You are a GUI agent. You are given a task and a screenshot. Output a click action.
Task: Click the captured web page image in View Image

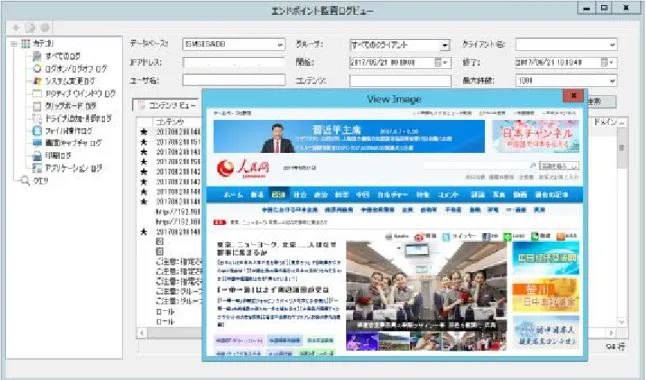(395, 232)
